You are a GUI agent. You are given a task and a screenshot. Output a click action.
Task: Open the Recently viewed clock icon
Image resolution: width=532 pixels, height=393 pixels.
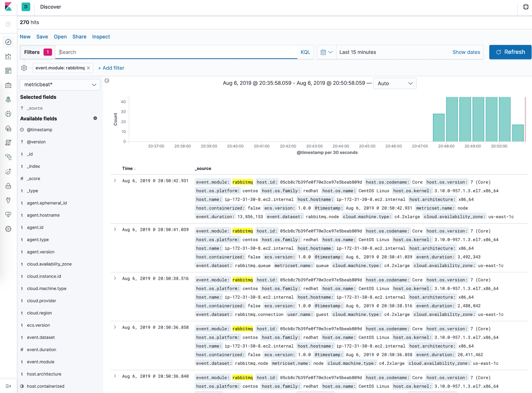coord(8,24)
